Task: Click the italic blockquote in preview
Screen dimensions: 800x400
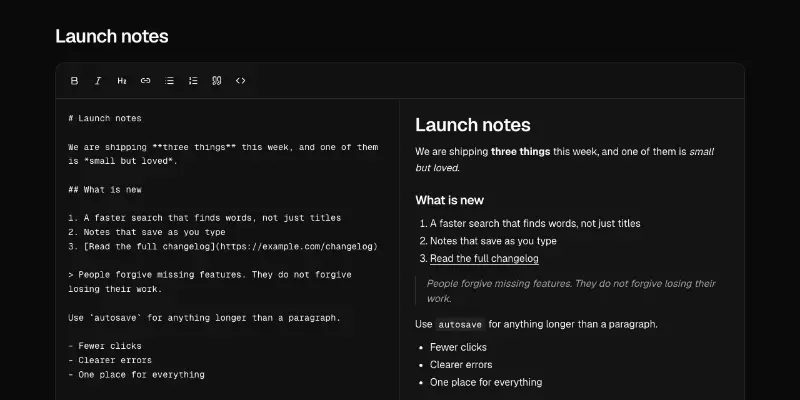Action: [571, 291]
